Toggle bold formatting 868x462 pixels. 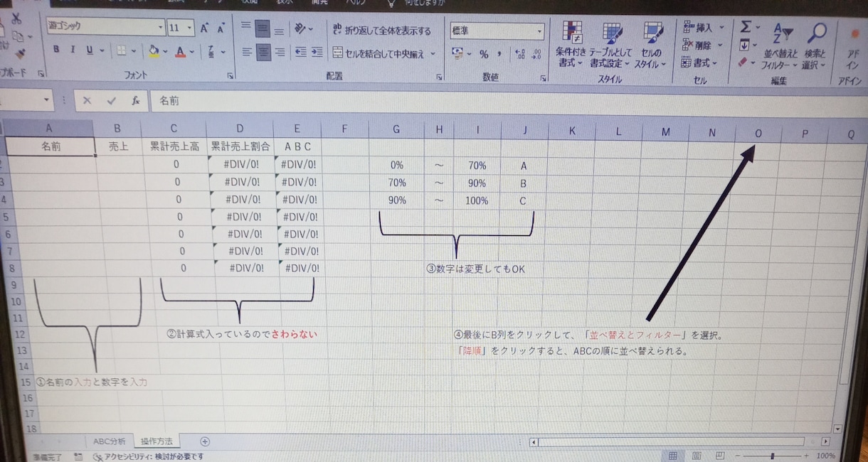[x=57, y=50]
